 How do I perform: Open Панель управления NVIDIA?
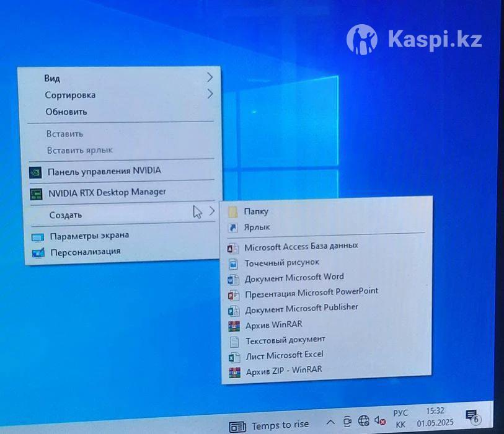pos(122,171)
